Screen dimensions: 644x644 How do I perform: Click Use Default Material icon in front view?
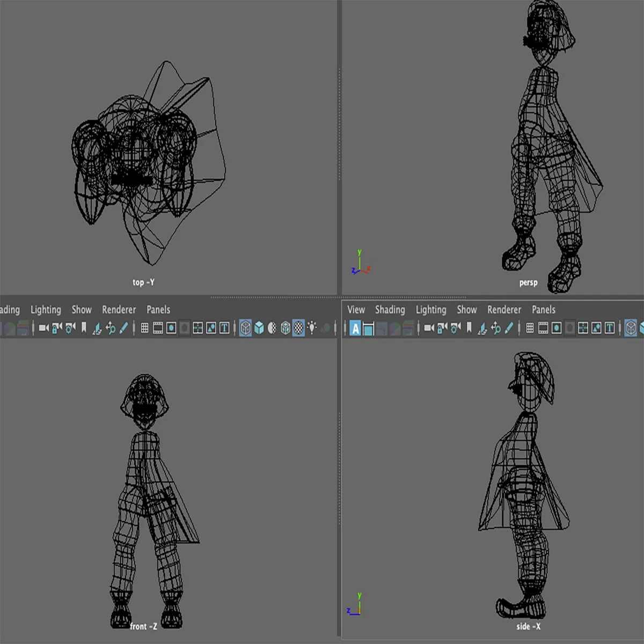[x=272, y=327]
